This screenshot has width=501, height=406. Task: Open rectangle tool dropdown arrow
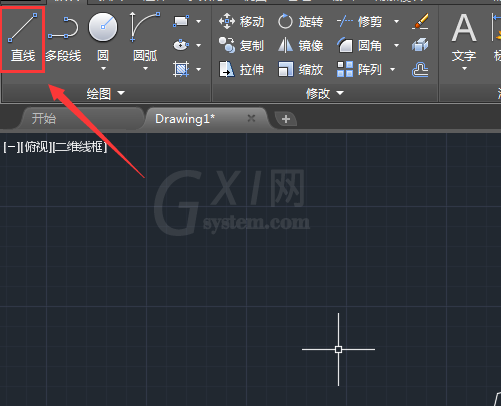(198, 21)
